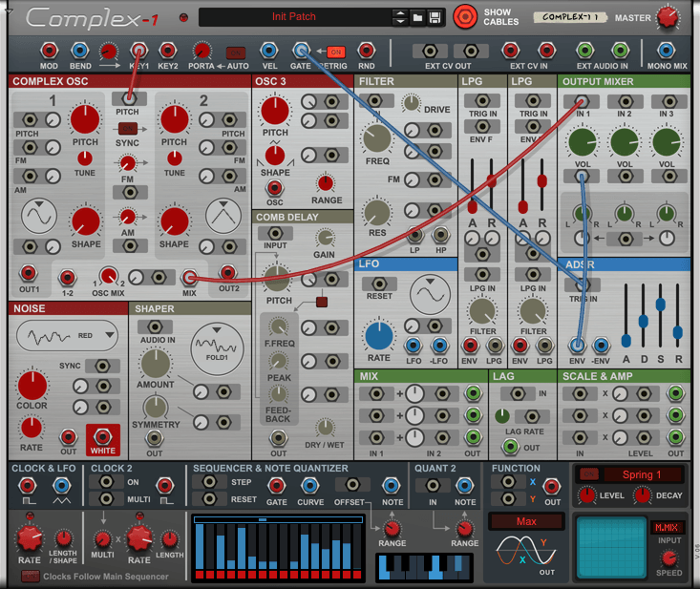Click the OUT1 jack of Complex OSC

point(29,273)
